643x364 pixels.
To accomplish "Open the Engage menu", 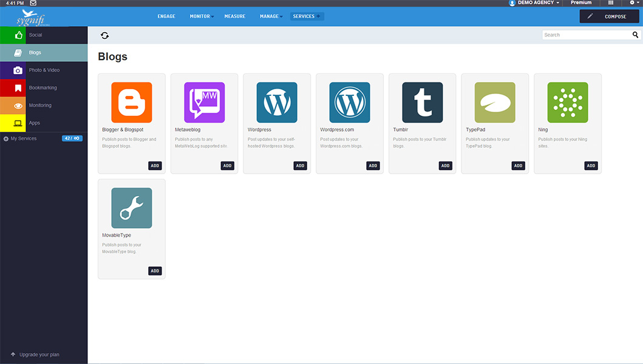I will coord(166,16).
